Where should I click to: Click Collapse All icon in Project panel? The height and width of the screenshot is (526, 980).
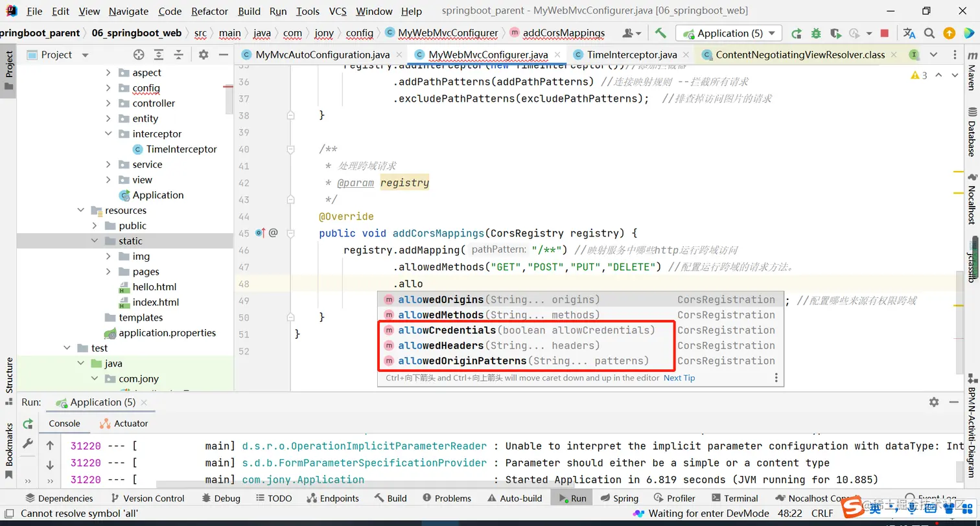tap(179, 55)
